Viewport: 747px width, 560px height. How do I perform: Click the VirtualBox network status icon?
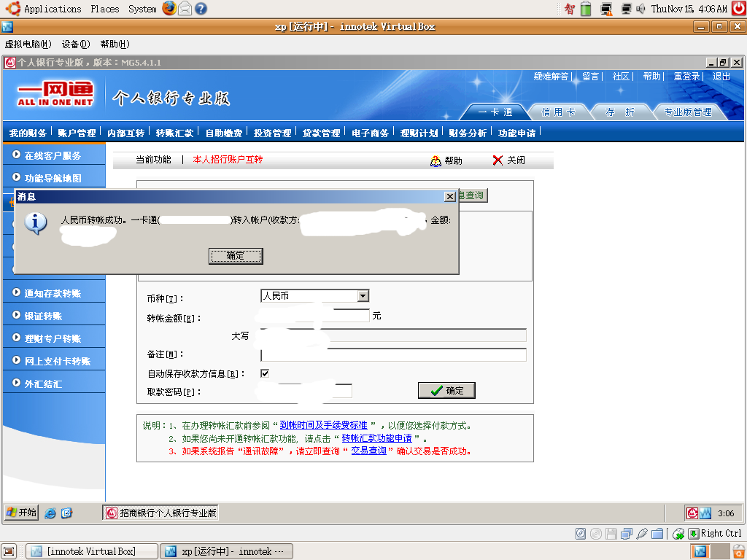point(627,534)
